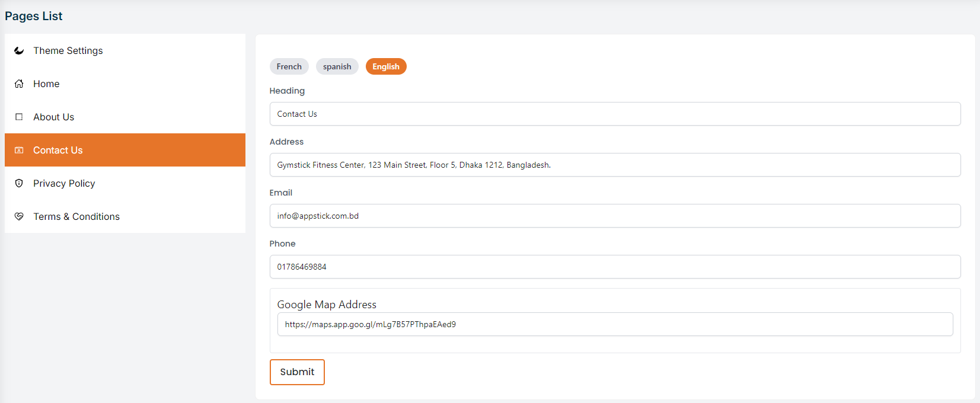
Task: Open the Terms & Conditions page entry
Action: coord(76,216)
